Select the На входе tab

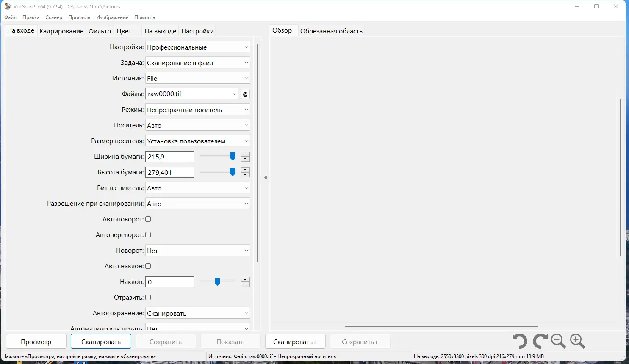click(21, 30)
